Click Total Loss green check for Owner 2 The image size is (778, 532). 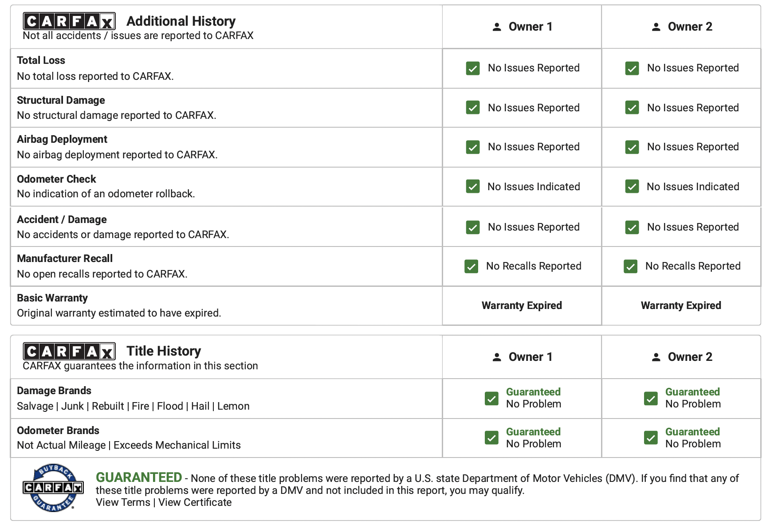point(632,68)
